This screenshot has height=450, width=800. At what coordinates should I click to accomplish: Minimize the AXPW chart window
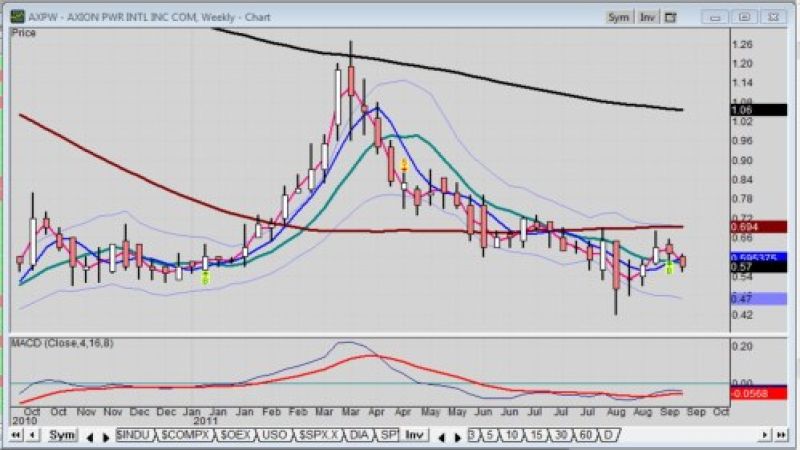[x=715, y=17]
